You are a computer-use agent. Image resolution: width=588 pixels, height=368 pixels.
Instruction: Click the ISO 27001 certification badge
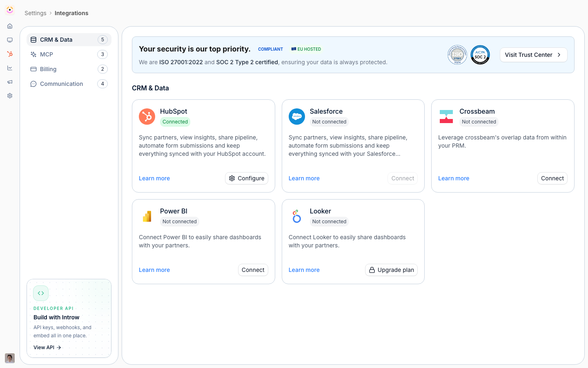457,55
